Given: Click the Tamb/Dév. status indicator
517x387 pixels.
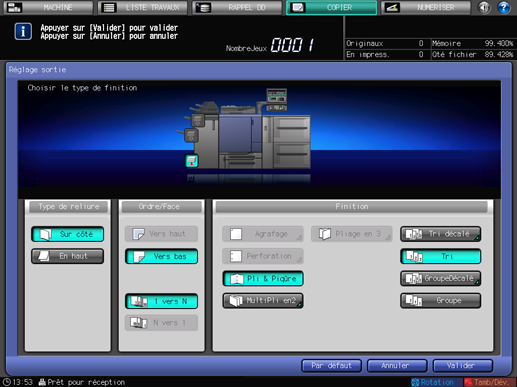Looking at the screenshot, I should (487, 382).
